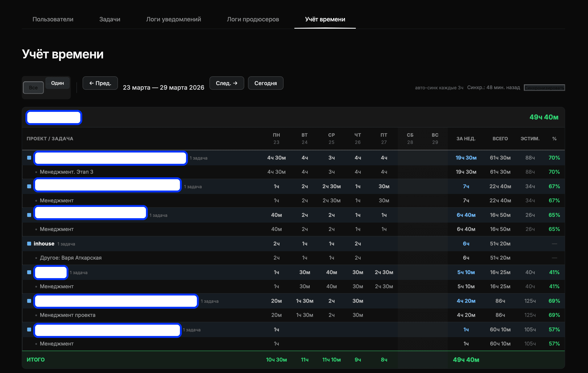Click the bullet before Другое: Варя Аткарская
The width and height of the screenshot is (588, 373).
click(36, 258)
